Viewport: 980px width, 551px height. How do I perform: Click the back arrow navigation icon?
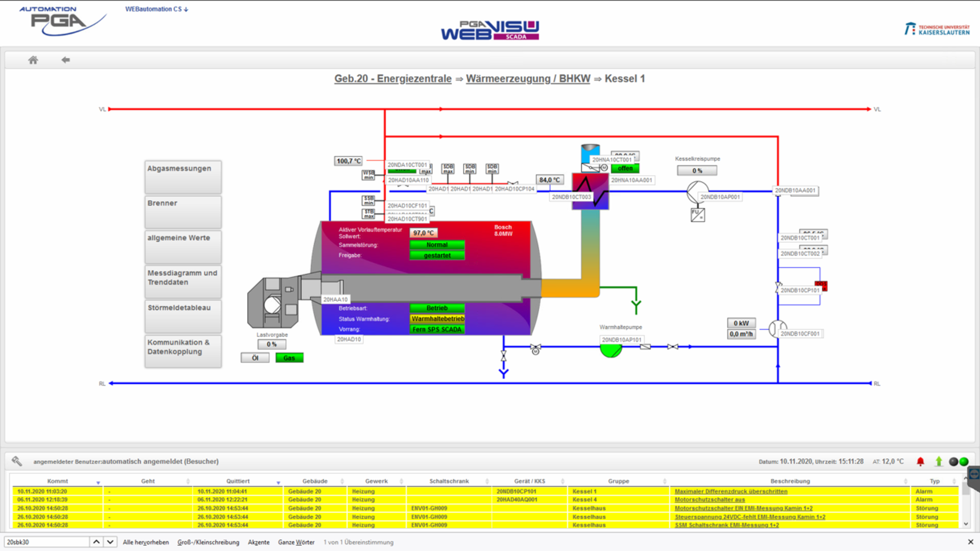point(66,60)
